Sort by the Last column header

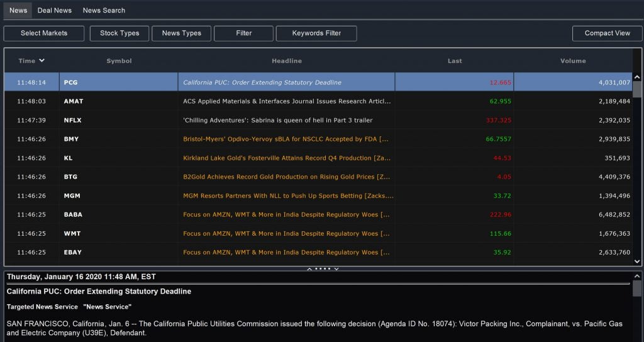click(455, 61)
